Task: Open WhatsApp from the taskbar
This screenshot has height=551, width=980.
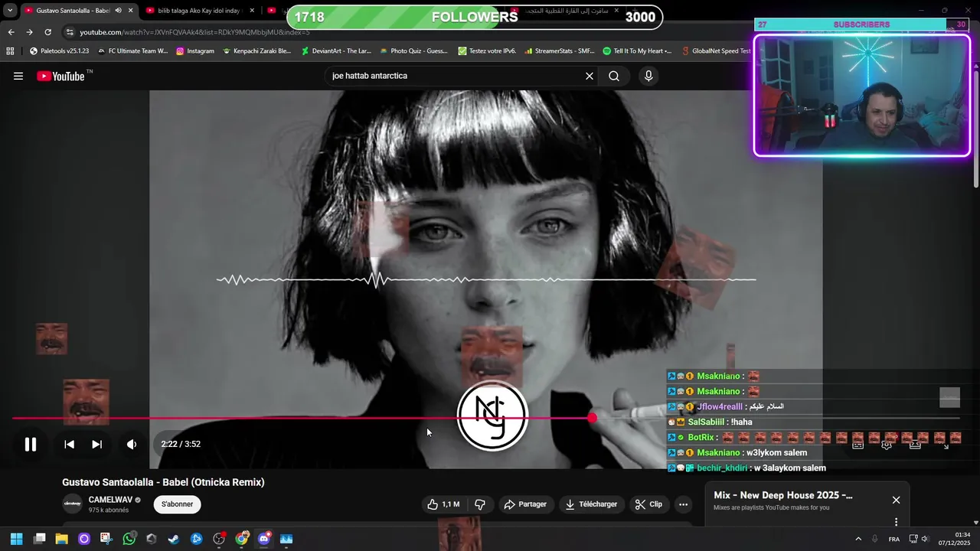Action: pos(129,539)
